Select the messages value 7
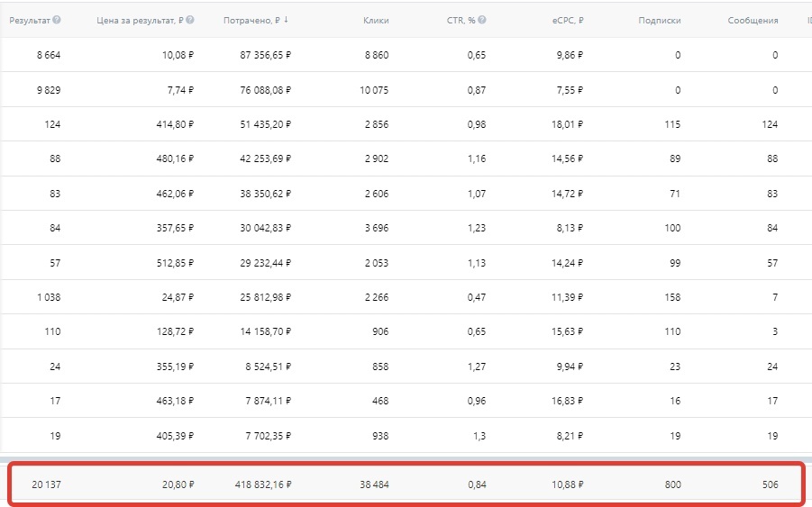 (x=775, y=297)
